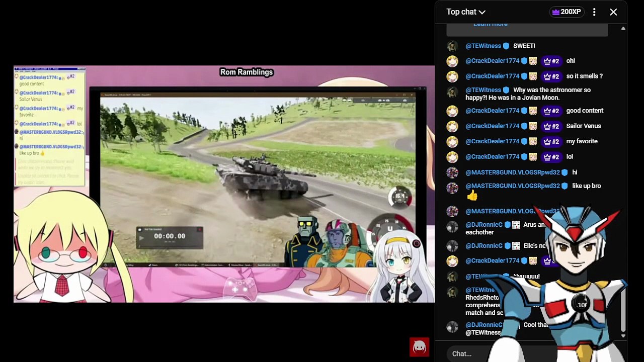Close the live chat panel
Viewport: 644px width, 362px height.
[613, 12]
